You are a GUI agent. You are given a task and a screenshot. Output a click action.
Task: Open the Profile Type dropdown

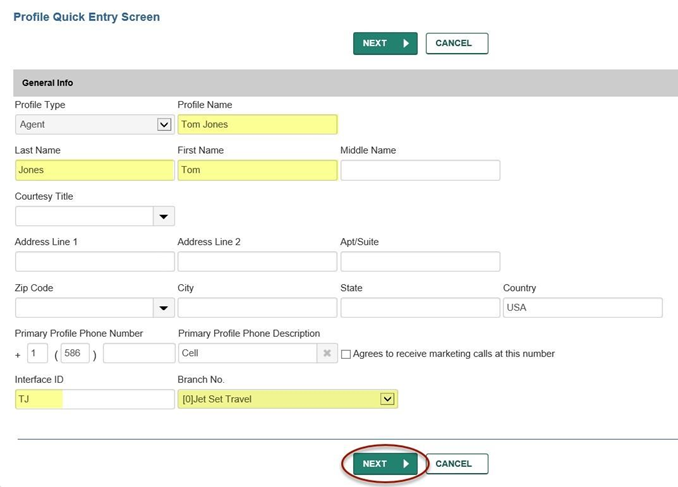click(95, 125)
